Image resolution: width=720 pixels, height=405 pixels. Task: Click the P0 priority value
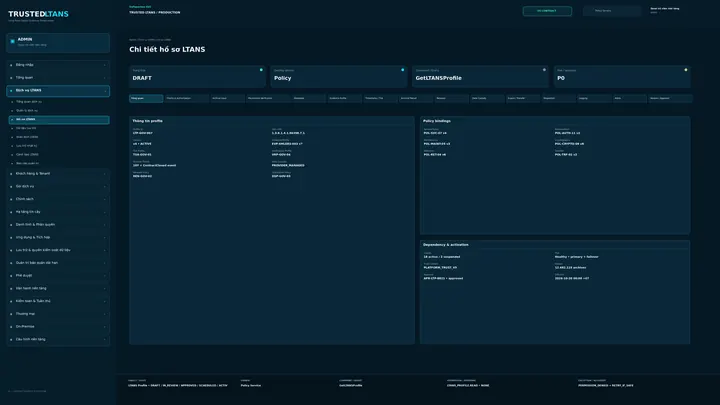[561, 78]
